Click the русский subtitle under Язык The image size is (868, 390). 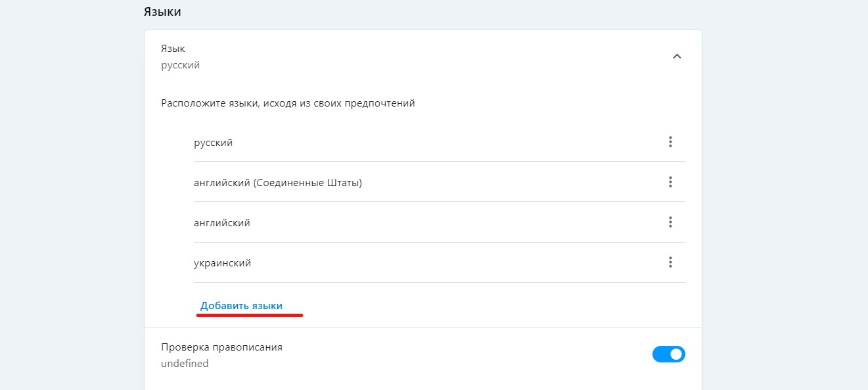coord(180,66)
